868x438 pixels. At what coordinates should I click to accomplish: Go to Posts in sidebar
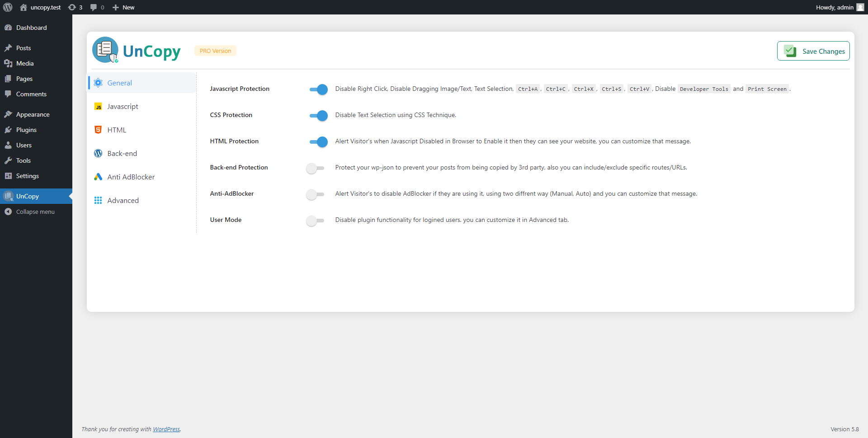(x=36, y=48)
